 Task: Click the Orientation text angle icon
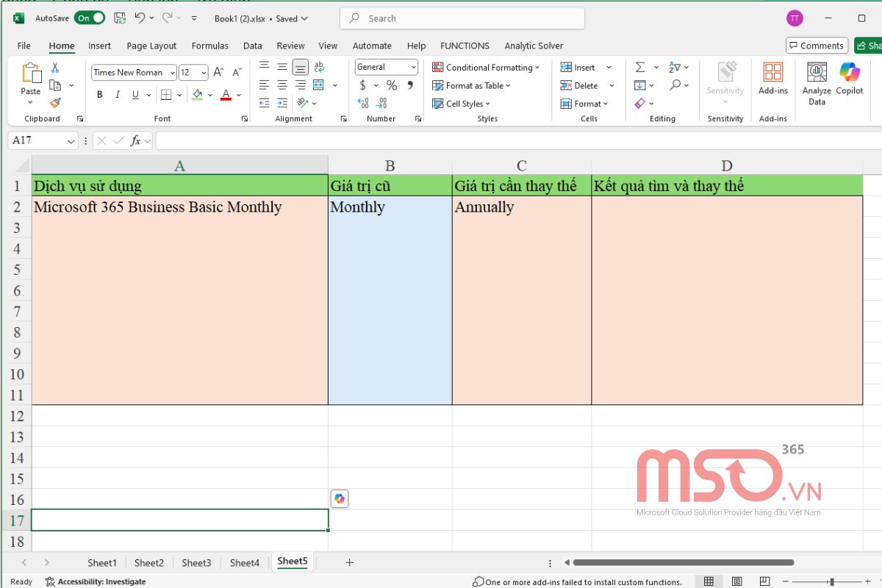pyautogui.click(x=303, y=104)
